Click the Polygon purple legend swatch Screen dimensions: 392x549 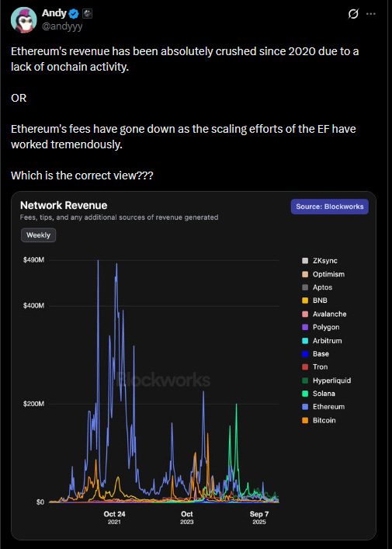point(305,328)
